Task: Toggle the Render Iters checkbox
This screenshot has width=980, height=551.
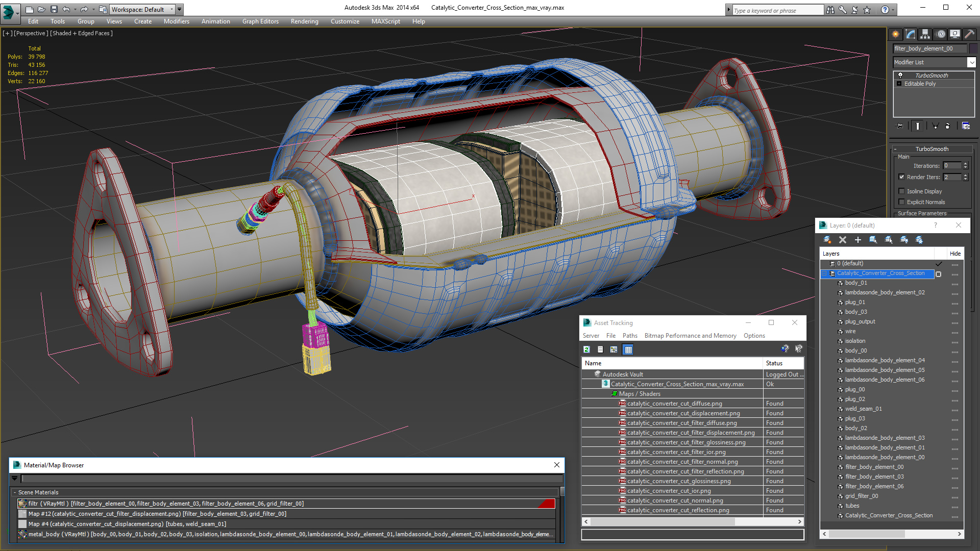Action: 901,177
